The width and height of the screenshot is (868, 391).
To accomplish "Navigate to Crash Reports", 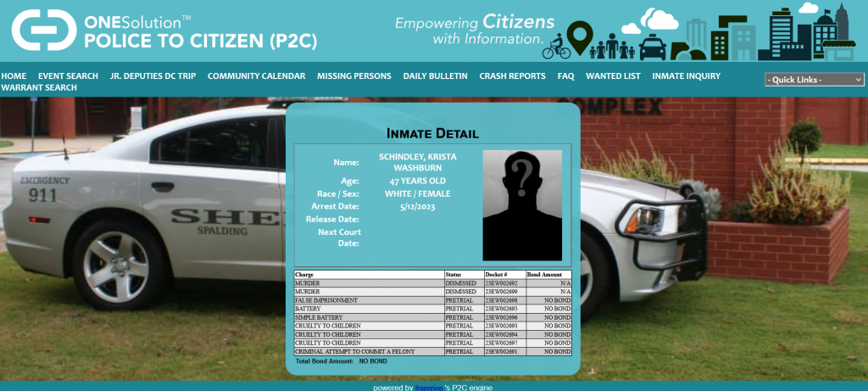I will tap(512, 76).
